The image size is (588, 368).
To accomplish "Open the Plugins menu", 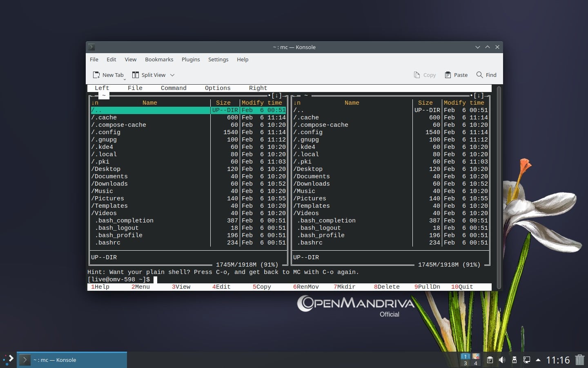I will 191,59.
